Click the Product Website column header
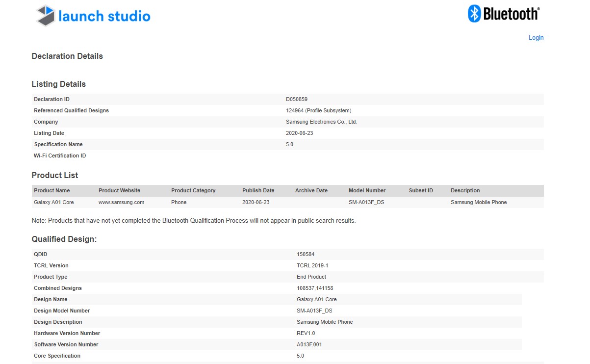 [119, 191]
